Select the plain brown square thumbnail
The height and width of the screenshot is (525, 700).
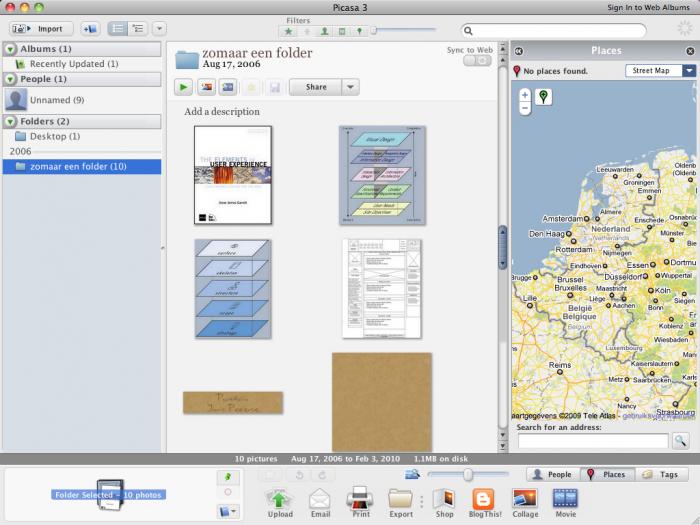point(382,402)
